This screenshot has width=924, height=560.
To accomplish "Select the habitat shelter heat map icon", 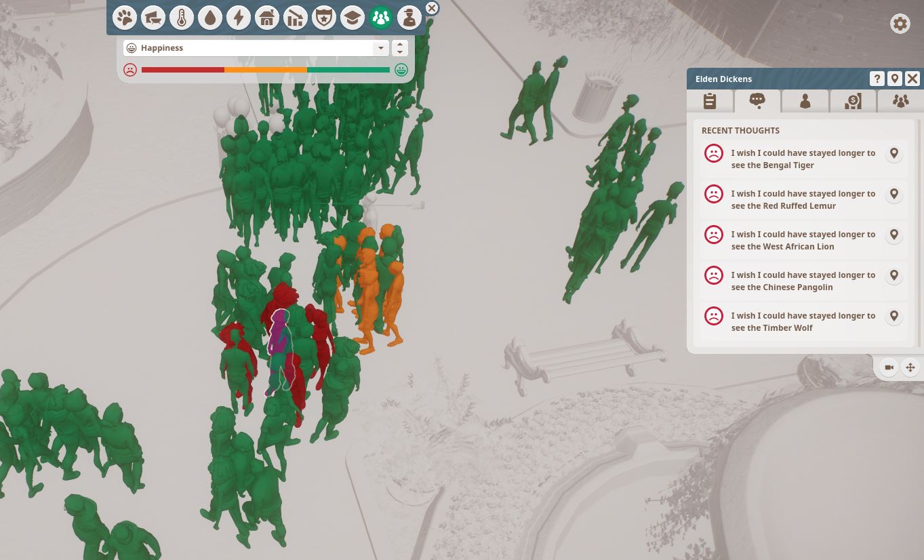I will tap(153, 18).
